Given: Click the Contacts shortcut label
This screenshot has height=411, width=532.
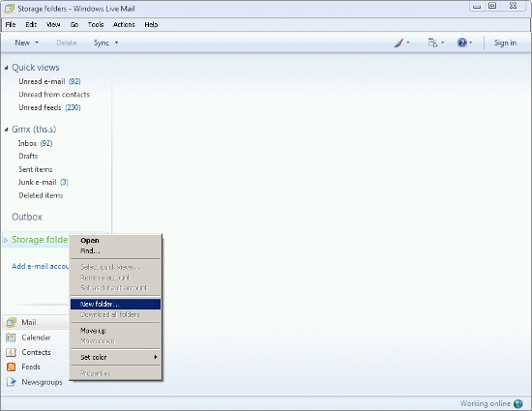Looking at the screenshot, I should [x=36, y=352].
